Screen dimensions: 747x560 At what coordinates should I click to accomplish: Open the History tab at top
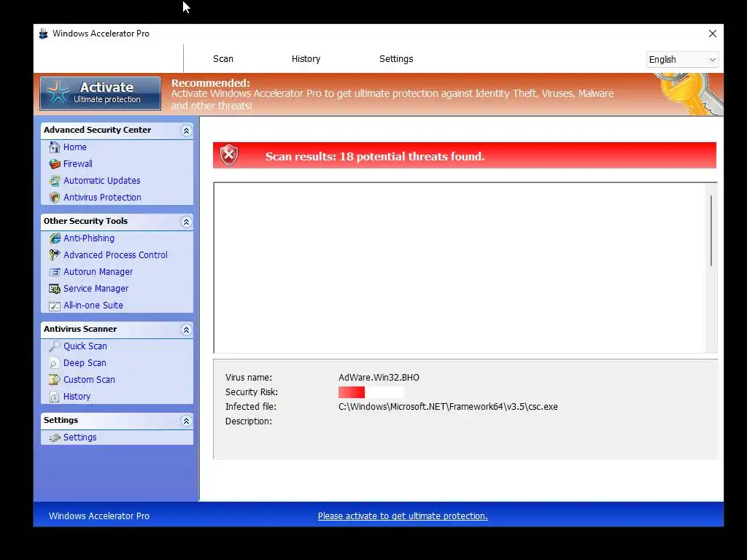pyautogui.click(x=306, y=59)
